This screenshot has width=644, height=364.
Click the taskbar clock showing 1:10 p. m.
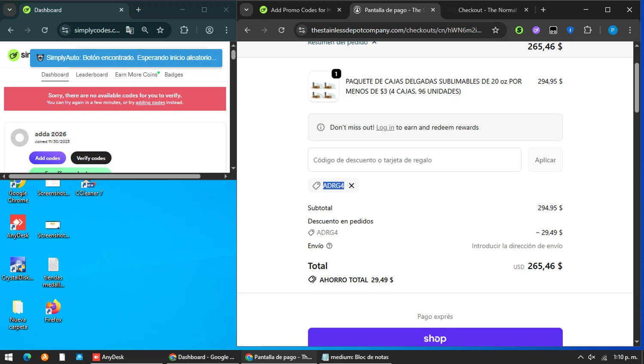(x=625, y=357)
